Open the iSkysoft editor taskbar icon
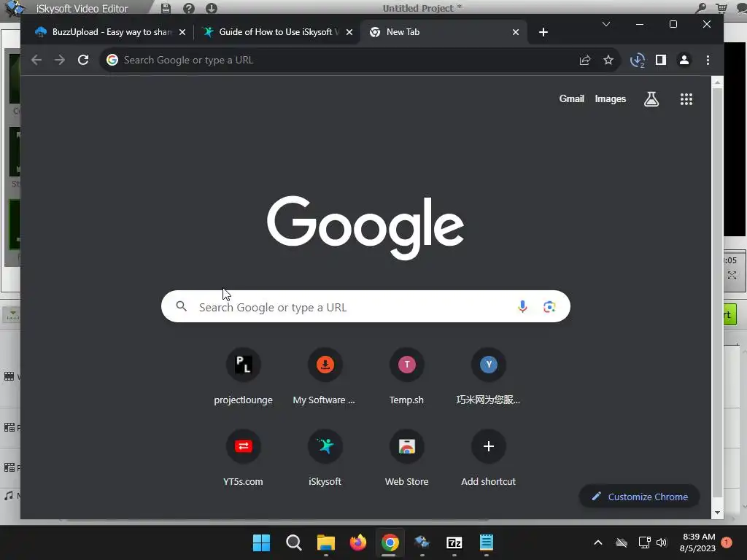The height and width of the screenshot is (560, 747). (x=422, y=542)
